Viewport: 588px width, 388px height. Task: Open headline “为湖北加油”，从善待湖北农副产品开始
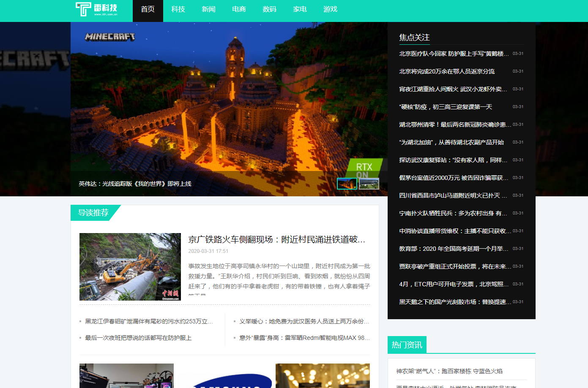451,142
